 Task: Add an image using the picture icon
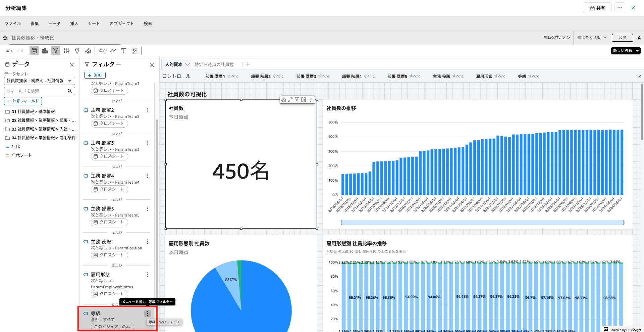click(x=135, y=51)
